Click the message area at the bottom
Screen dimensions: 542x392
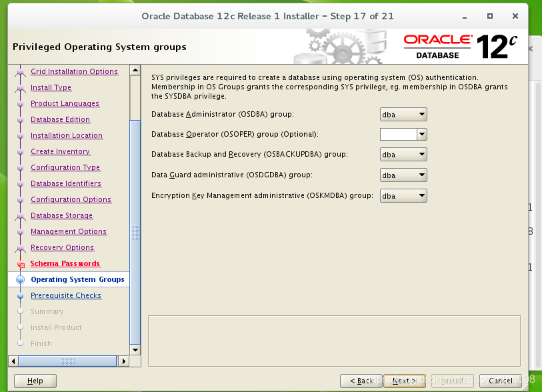pos(334,341)
